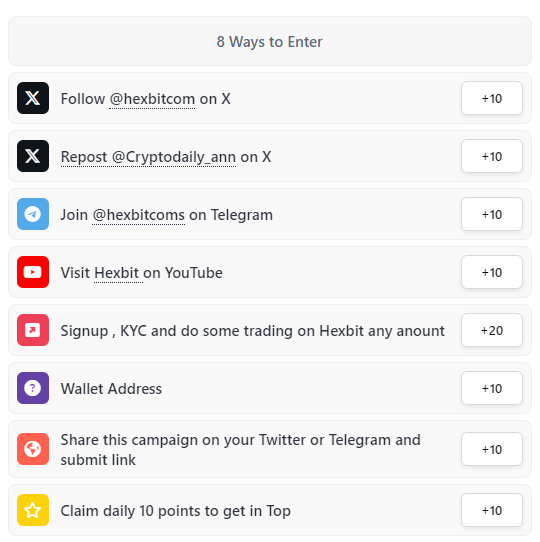
Task: Click +10 button for Follow on X
Action: pyautogui.click(x=492, y=99)
